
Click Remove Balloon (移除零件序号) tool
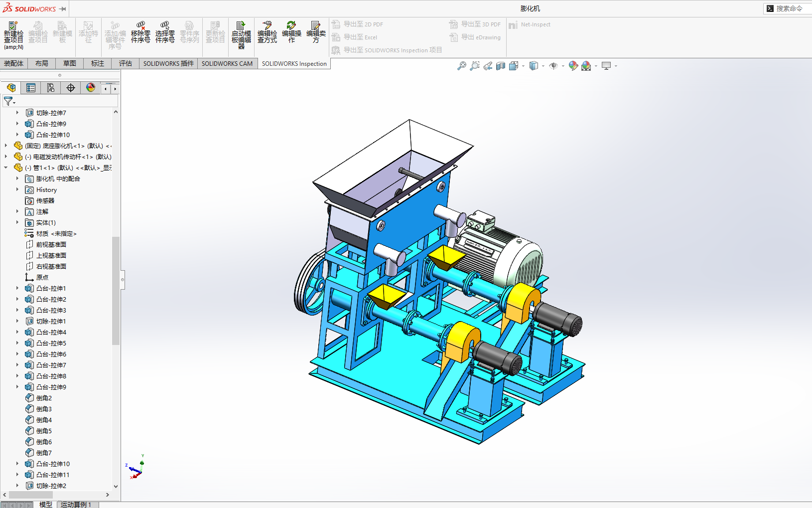click(140, 32)
